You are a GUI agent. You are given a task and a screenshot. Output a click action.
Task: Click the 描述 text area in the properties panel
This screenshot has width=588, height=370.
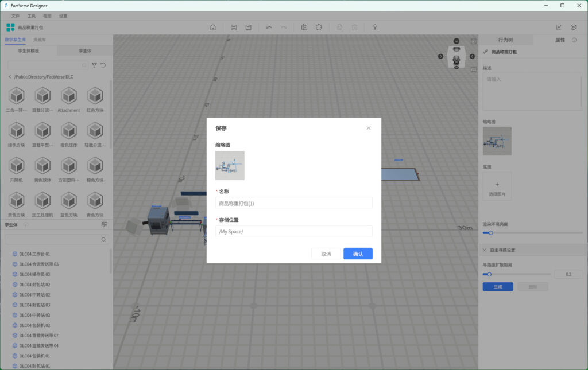coord(532,92)
